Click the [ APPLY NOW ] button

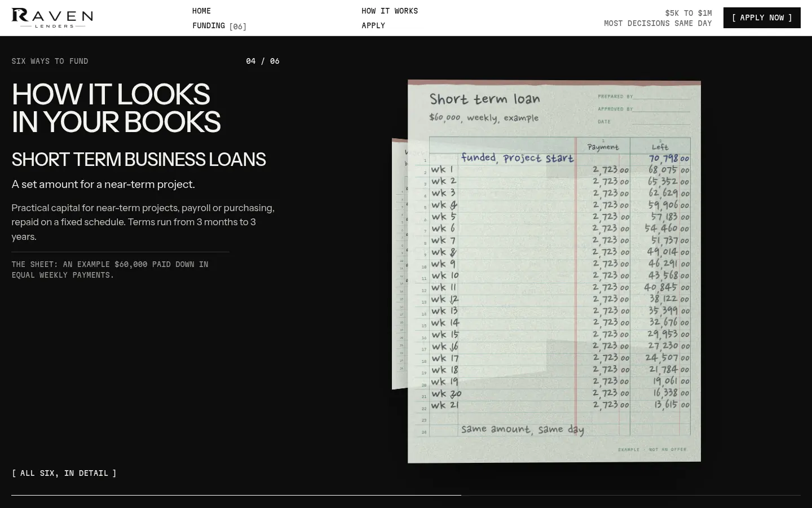(x=762, y=18)
